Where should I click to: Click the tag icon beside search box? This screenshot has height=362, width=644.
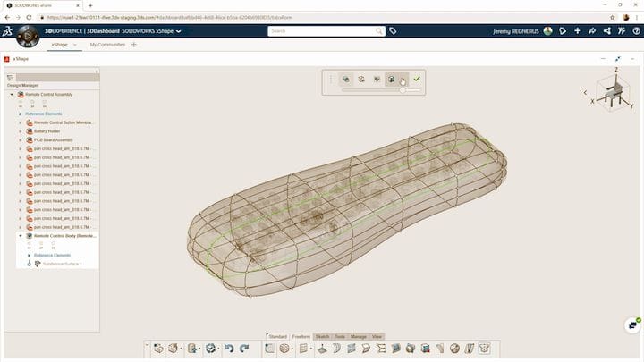pos(392,31)
